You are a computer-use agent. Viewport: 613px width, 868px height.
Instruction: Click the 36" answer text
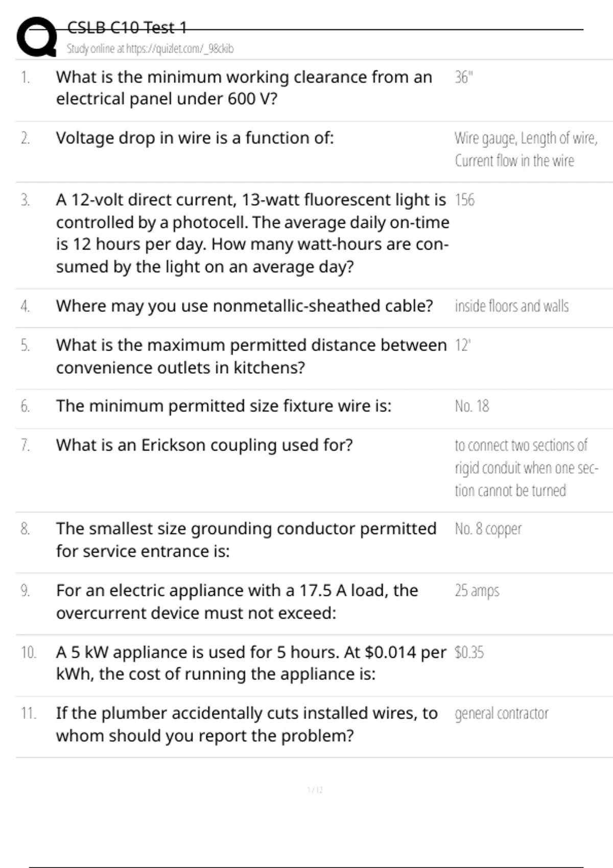coord(464,77)
